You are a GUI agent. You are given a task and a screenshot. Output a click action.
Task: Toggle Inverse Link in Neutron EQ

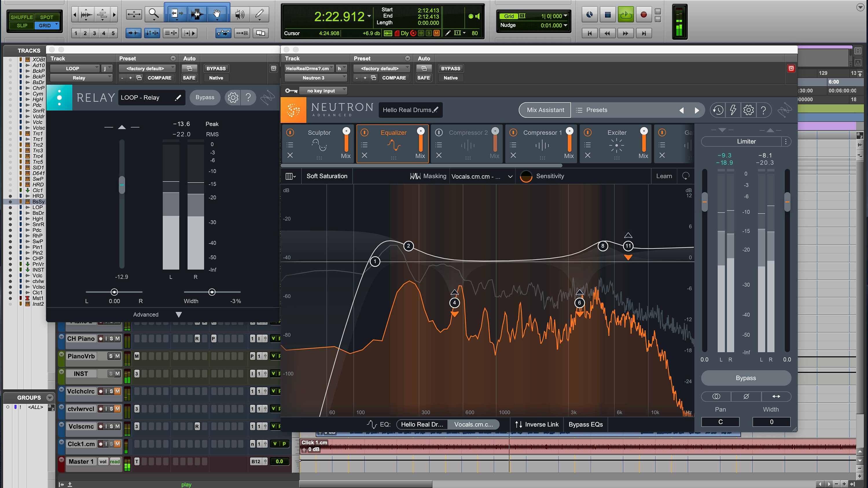537,424
